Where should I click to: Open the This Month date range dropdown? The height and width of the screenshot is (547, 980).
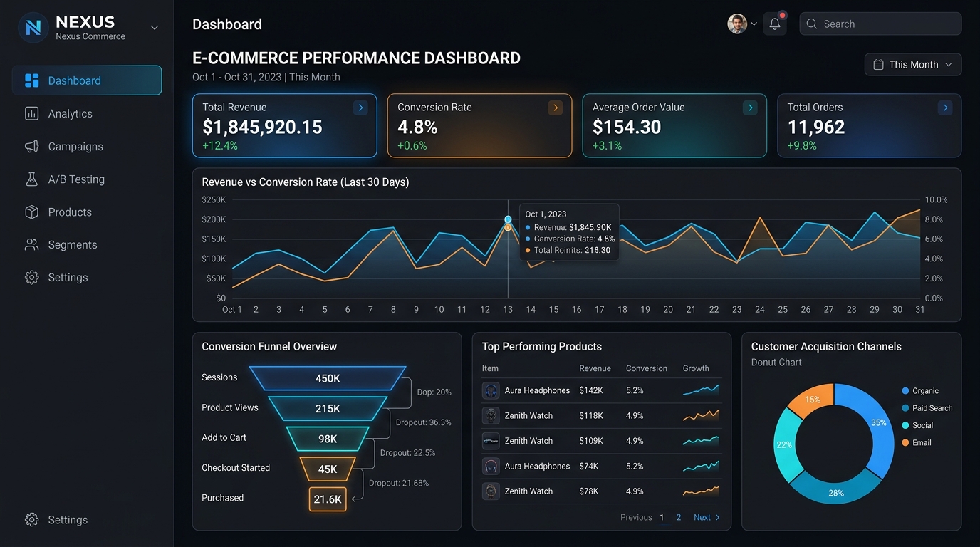[x=913, y=64]
